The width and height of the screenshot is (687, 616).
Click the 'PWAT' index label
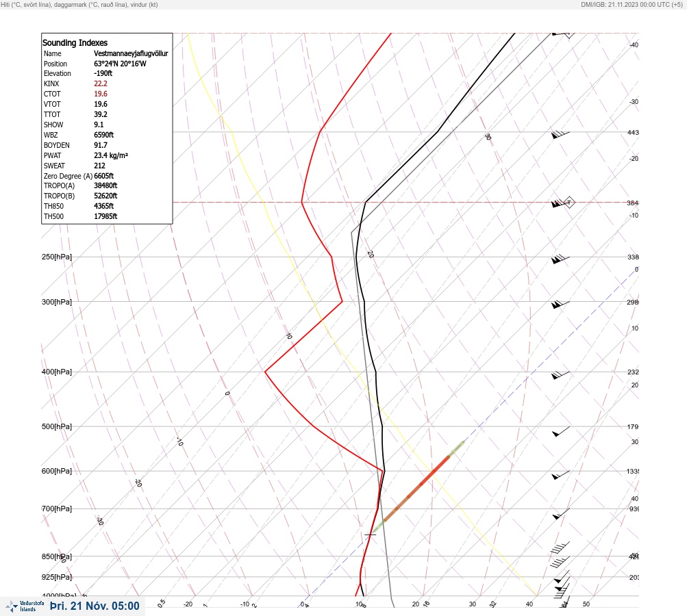[x=53, y=155]
